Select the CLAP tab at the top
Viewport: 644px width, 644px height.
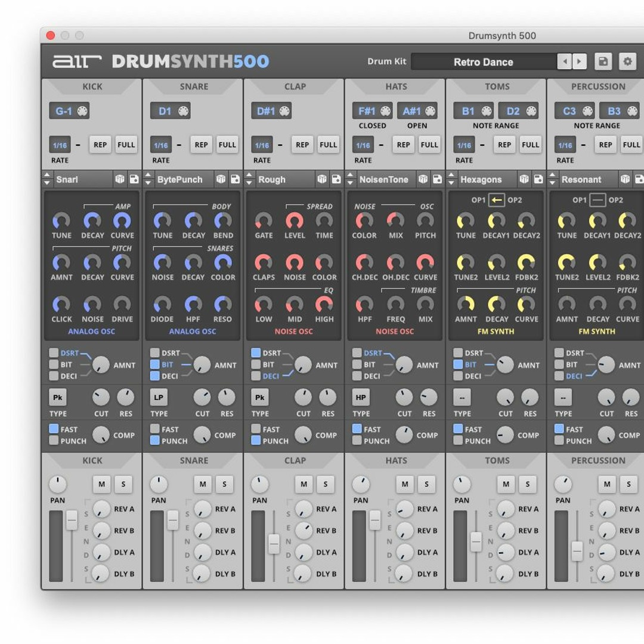click(295, 86)
